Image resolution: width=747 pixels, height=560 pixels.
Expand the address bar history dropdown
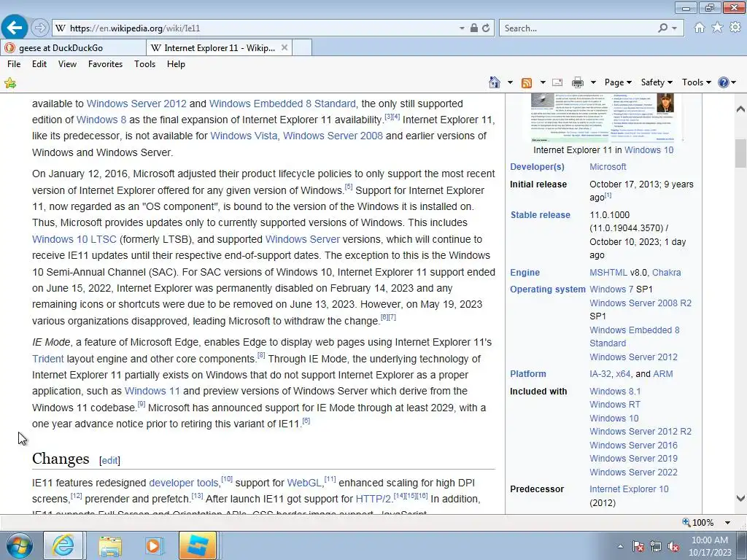[462, 28]
